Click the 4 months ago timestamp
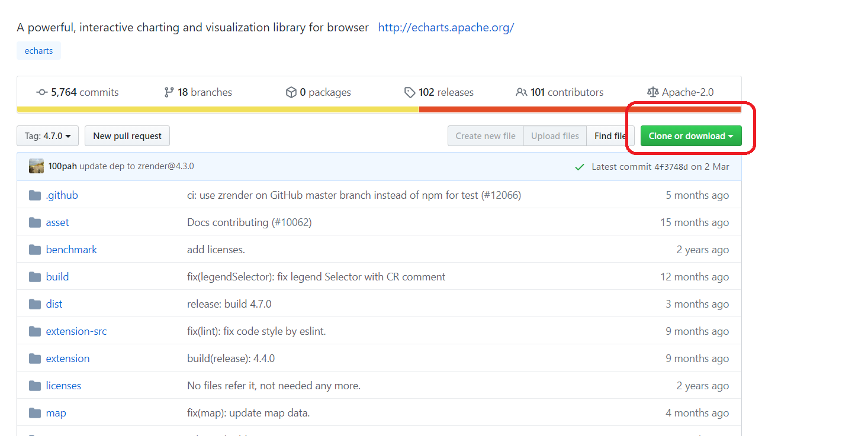Screen dimensions: 868x436 point(697,413)
